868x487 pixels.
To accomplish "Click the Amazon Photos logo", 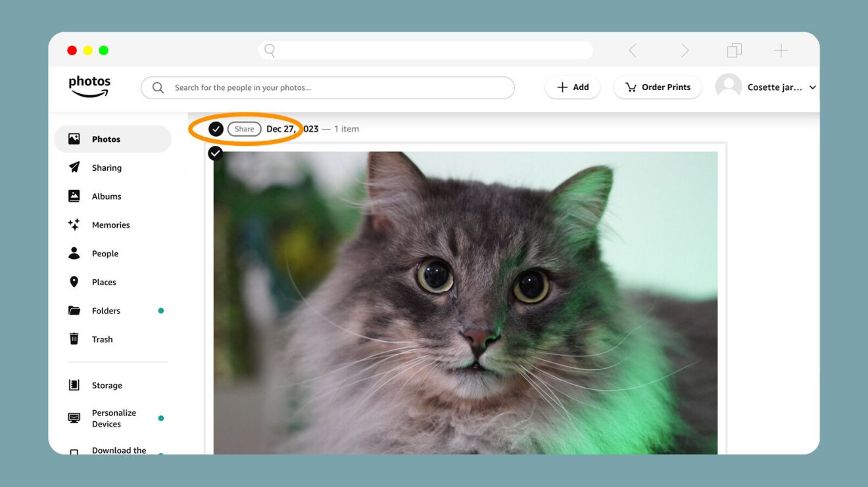I will (89, 86).
